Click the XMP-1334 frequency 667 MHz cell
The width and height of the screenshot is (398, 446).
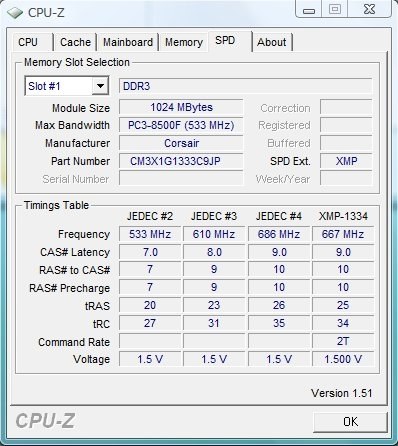(343, 234)
